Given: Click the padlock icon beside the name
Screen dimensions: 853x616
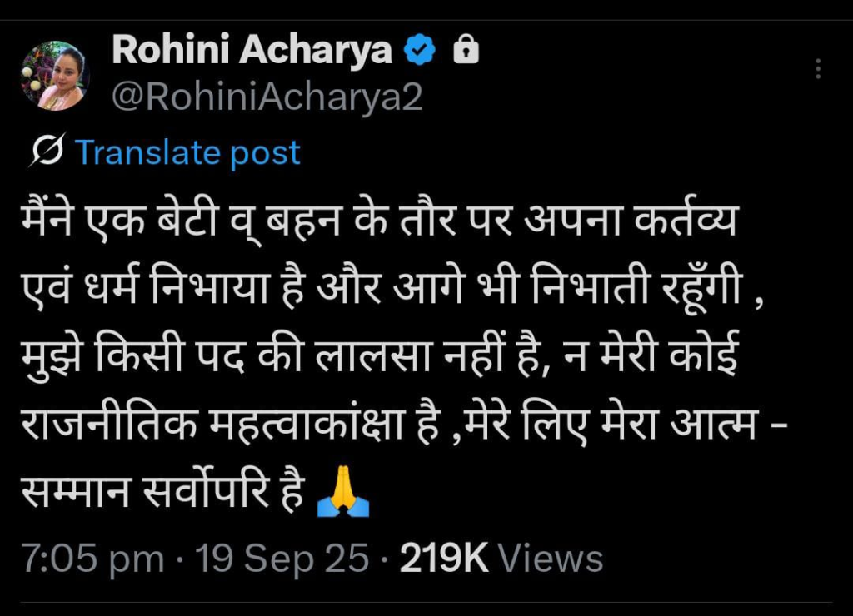Looking at the screenshot, I should click(x=466, y=52).
